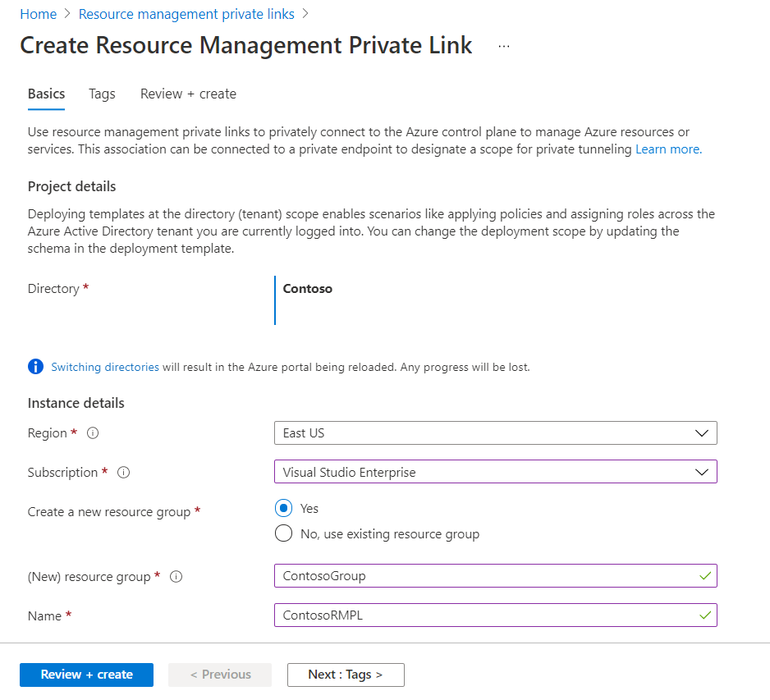Open the Review + create tab
770x700 pixels.
[x=188, y=94]
